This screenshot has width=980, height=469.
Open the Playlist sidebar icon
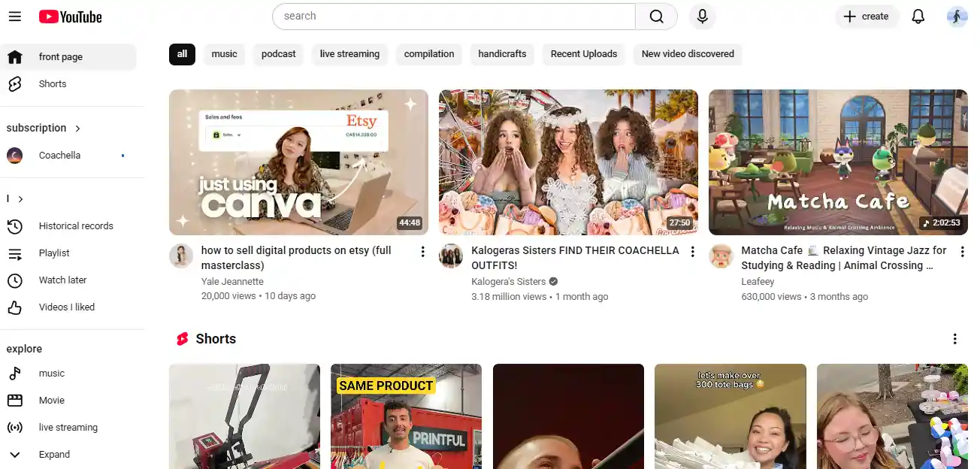coord(15,253)
